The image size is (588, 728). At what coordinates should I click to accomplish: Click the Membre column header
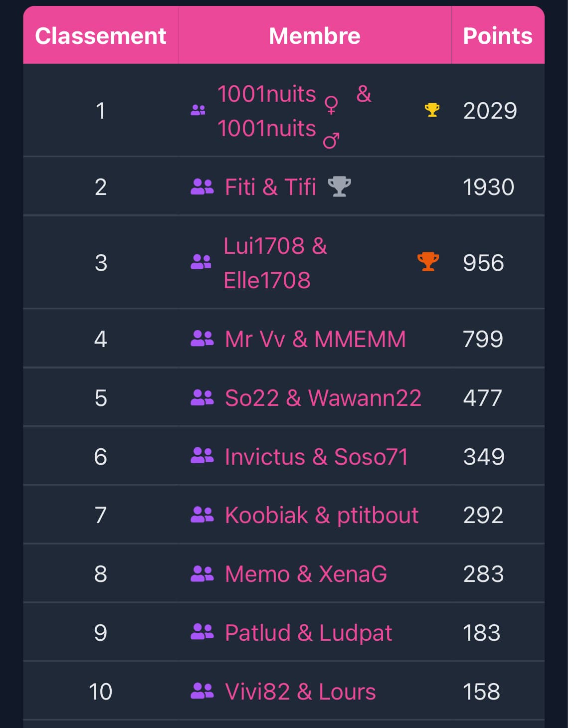(314, 36)
